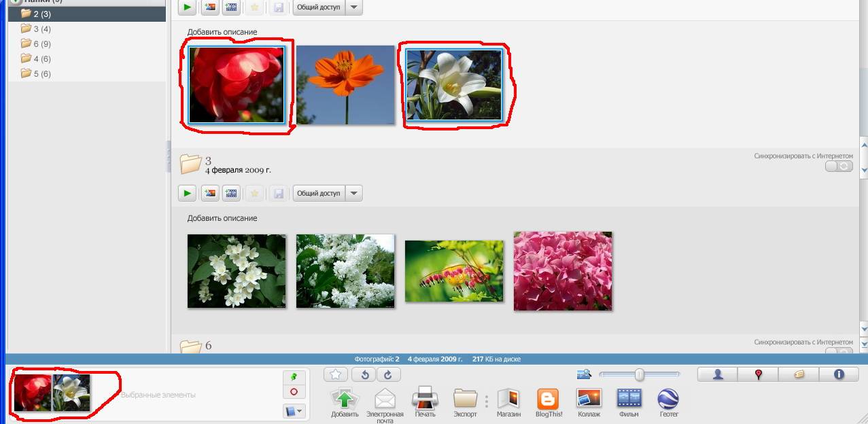868x424 pixels.
Task: Show the Tags panel
Action: coord(799,374)
